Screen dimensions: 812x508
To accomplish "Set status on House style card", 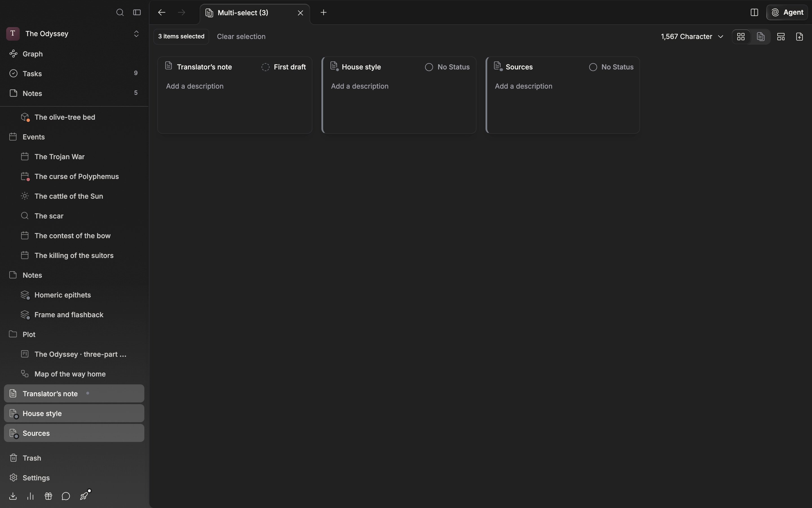I will (x=447, y=67).
